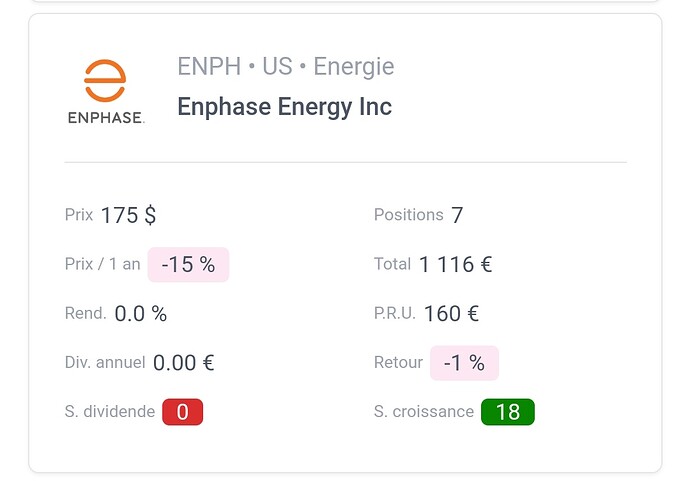Open Enphase Energy Inc company title

pos(285,107)
